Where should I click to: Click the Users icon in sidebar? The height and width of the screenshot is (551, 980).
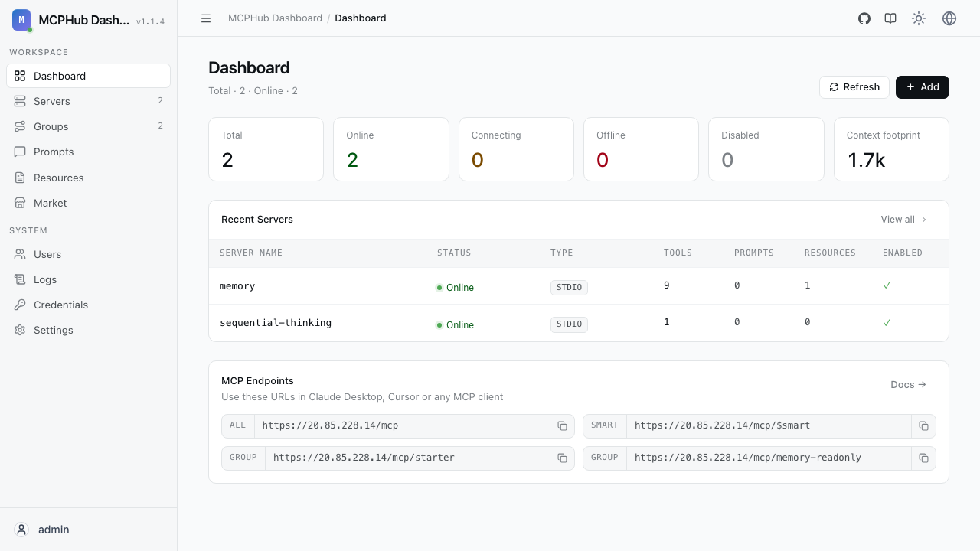(x=20, y=254)
